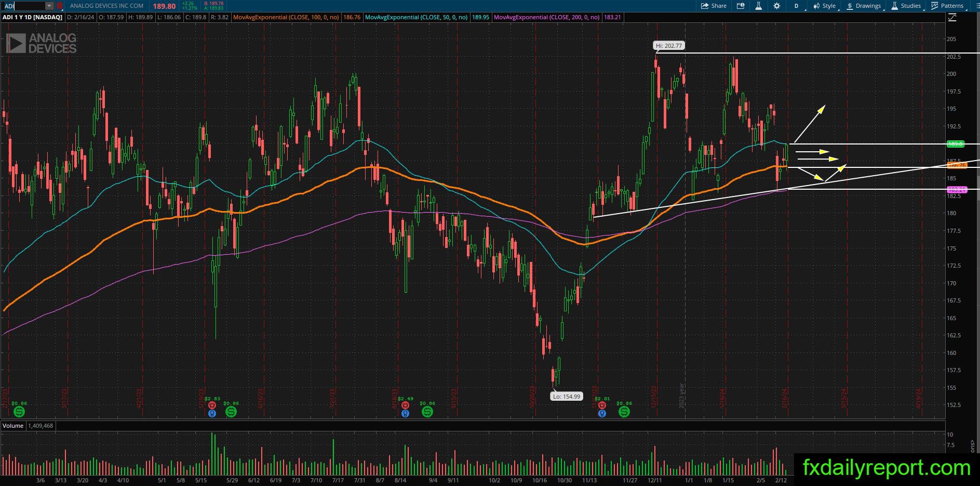980x486 pixels.
Task: Click the blue lightbulb icon under $2.01
Action: [602, 414]
